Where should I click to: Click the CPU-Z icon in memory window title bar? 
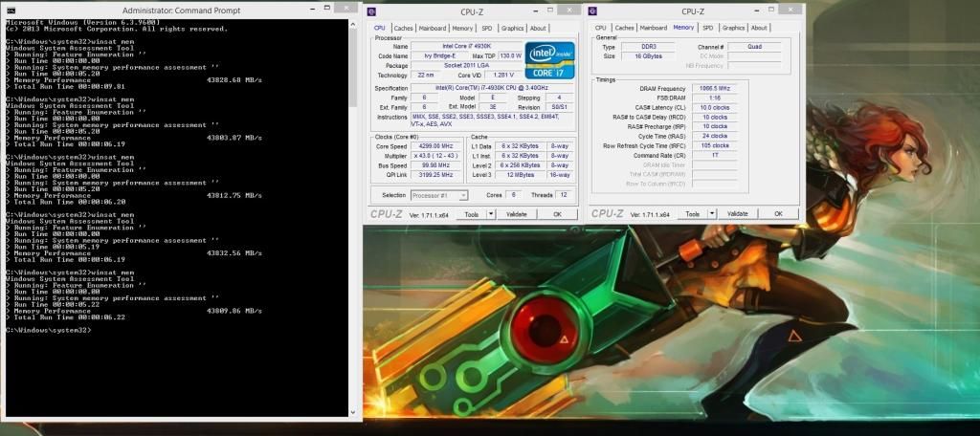(x=592, y=11)
